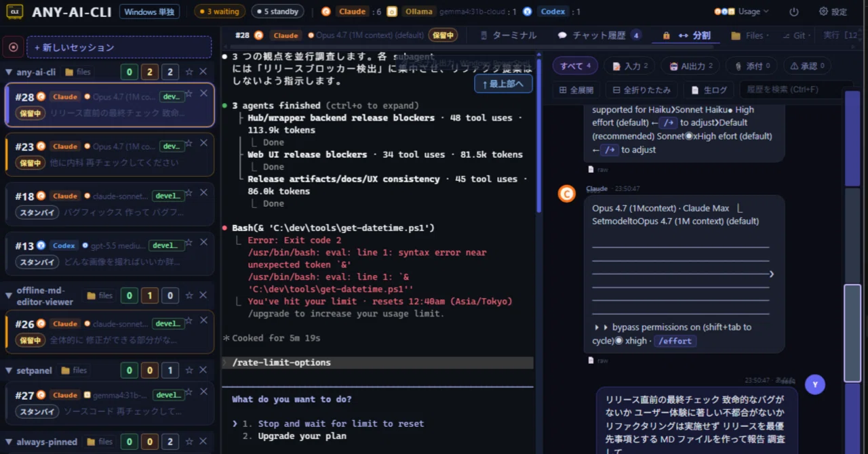The height and width of the screenshot is (454, 868).
Task: Create a new session with 新しいセッション
Action: pyautogui.click(x=119, y=47)
